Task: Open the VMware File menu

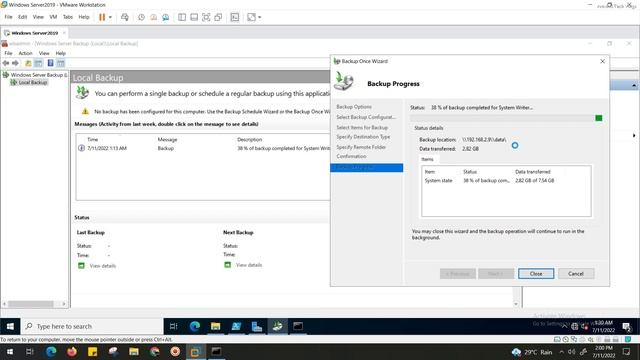Action: pyautogui.click(x=8, y=17)
